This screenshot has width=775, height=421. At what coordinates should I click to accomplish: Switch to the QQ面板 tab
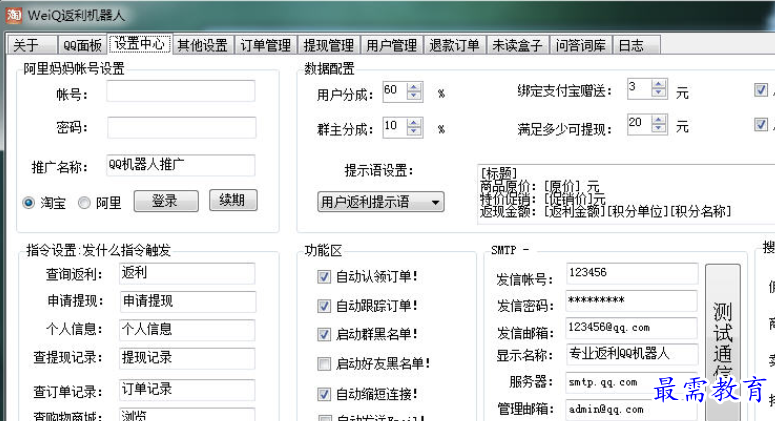[x=82, y=45]
